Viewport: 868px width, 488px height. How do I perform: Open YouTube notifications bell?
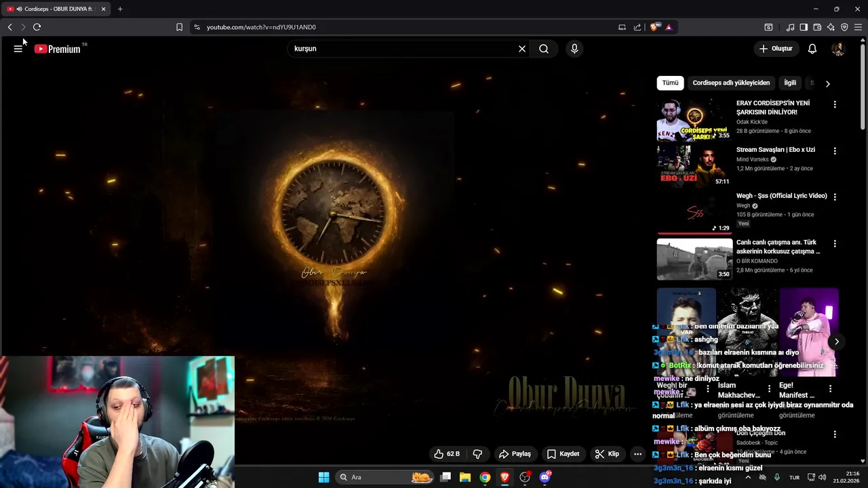pyautogui.click(x=812, y=49)
